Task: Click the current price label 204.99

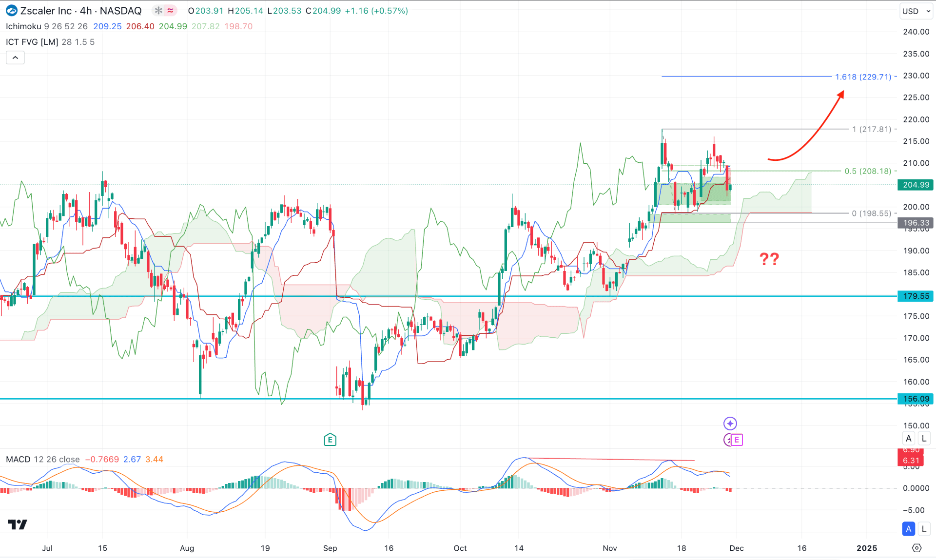Action: click(x=916, y=185)
